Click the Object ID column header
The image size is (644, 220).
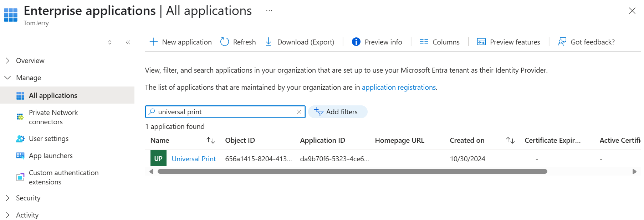pos(240,140)
